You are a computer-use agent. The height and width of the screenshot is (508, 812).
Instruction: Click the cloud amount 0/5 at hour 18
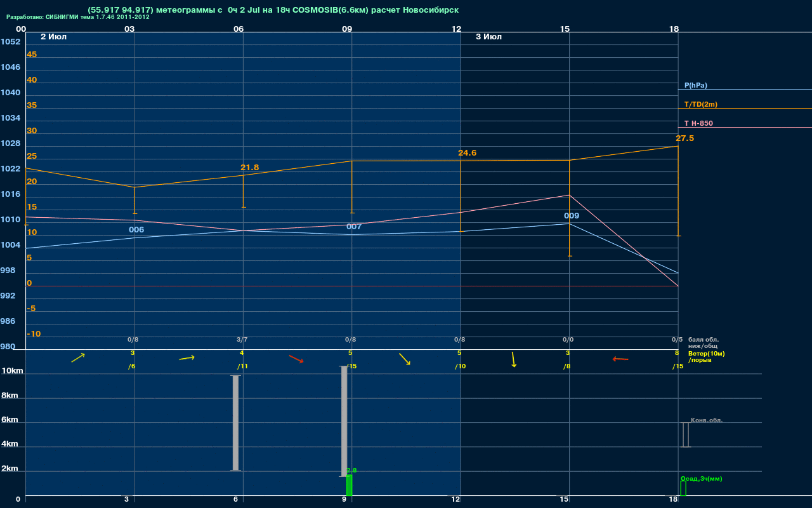677,340
